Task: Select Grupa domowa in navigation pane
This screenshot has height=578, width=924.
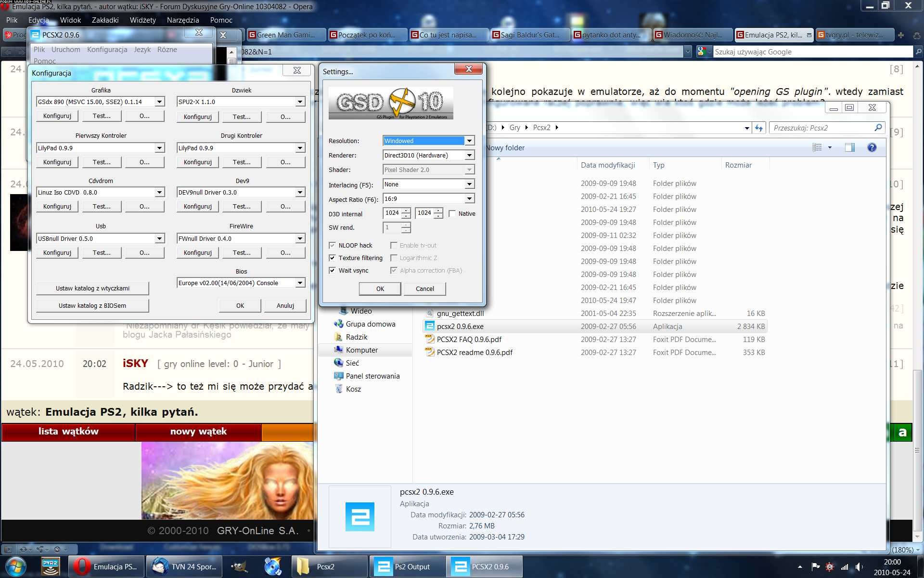Action: point(370,324)
